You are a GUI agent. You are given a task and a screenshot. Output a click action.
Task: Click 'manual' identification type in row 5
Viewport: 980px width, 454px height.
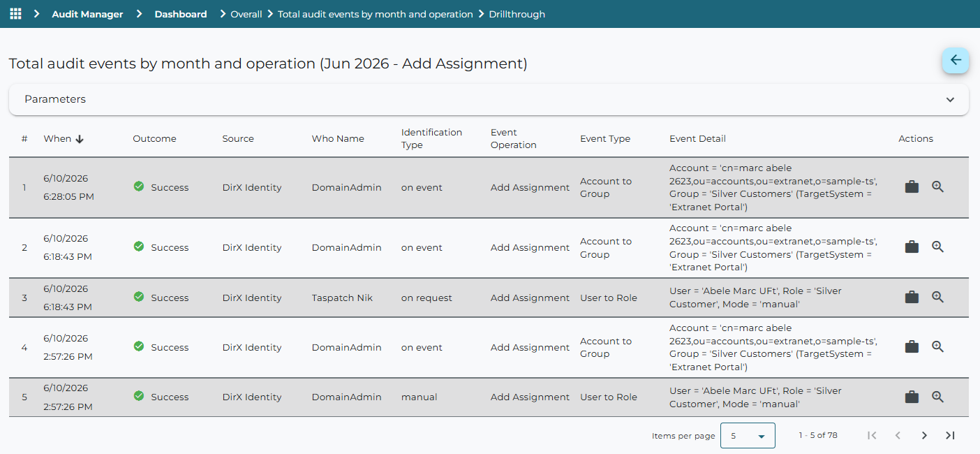(x=419, y=397)
